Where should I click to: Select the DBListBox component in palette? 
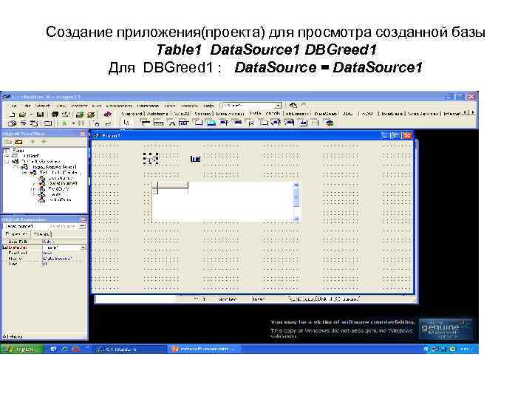(x=225, y=123)
